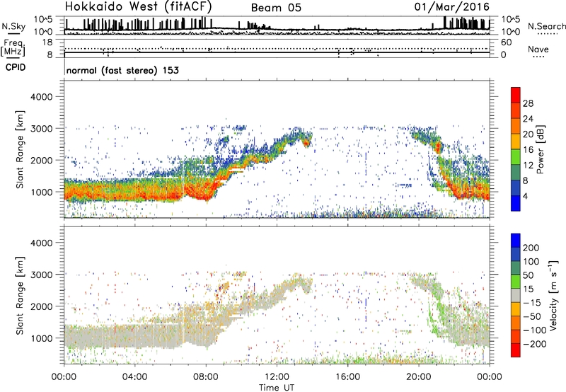Click the '4000' tick of the power panel
566x392 pixels.
(42, 97)
